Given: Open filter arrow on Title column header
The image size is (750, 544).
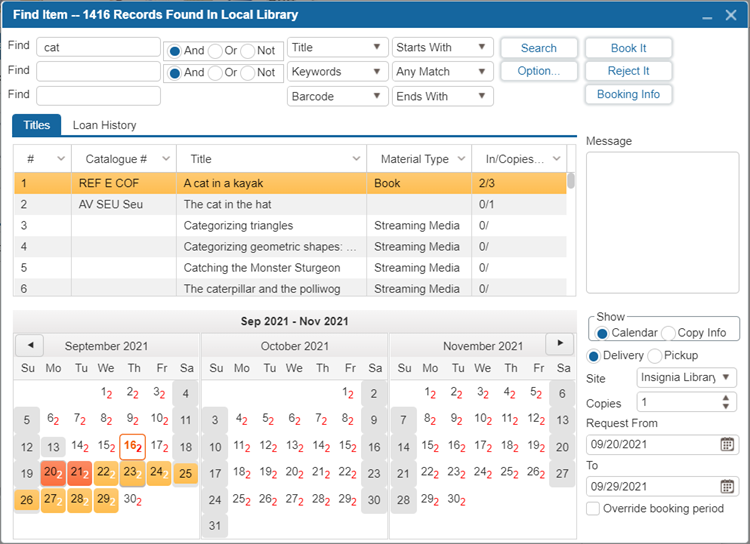Looking at the screenshot, I should [356, 159].
